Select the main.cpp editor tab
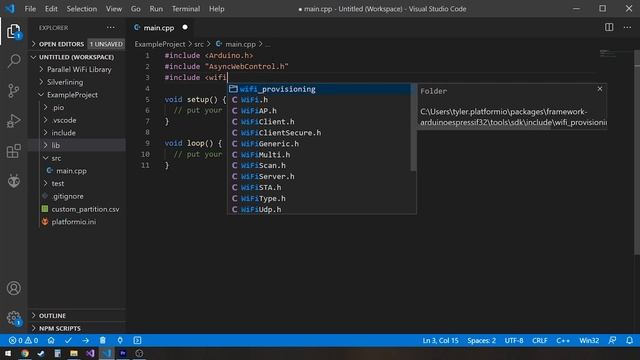The height and width of the screenshot is (360, 640). click(159, 28)
